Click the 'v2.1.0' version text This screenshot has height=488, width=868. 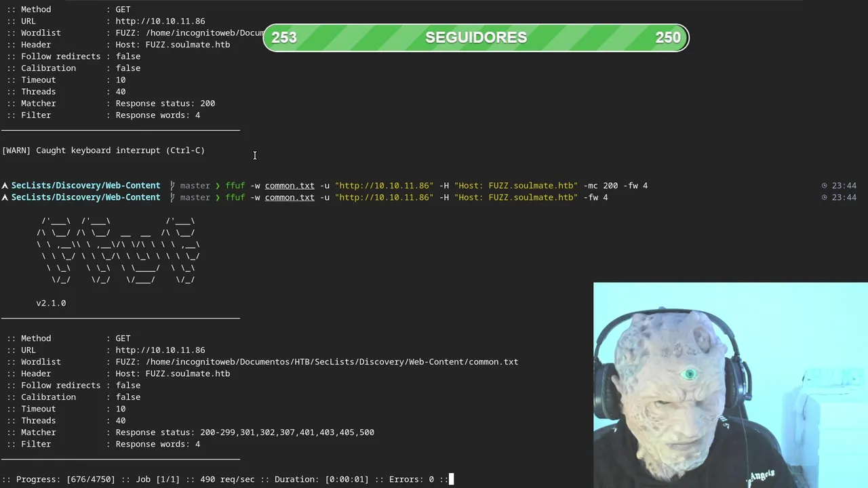[51, 303]
